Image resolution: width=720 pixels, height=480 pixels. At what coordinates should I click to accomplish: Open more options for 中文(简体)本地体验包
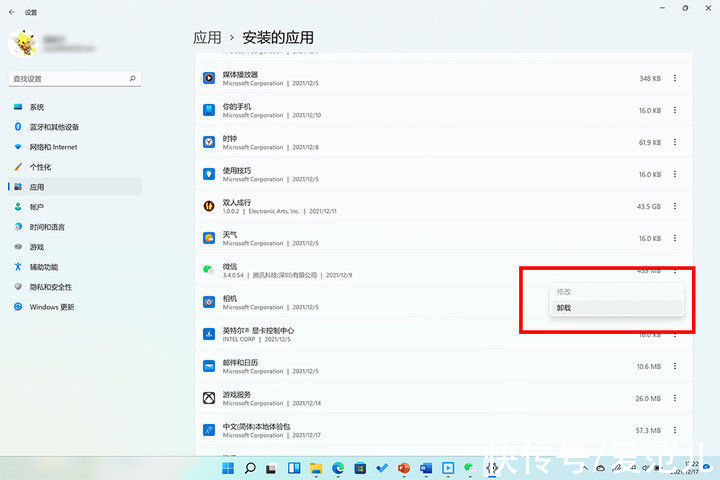pyautogui.click(x=675, y=430)
